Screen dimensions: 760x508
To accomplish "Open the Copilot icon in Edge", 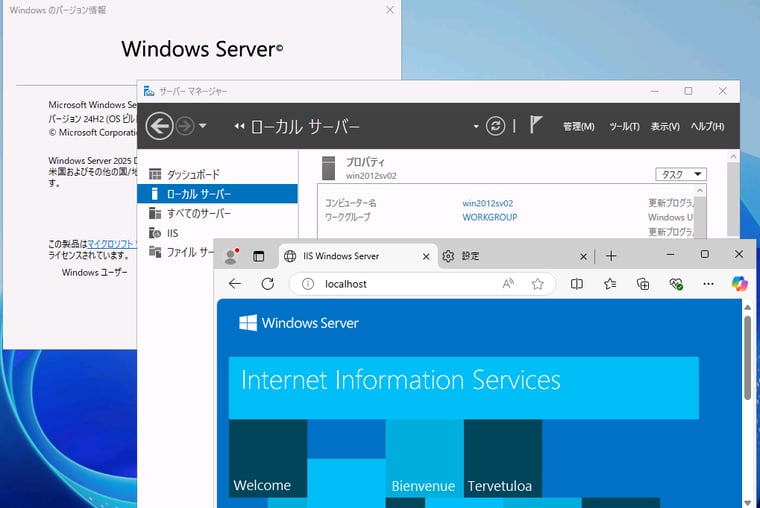I will pyautogui.click(x=740, y=283).
